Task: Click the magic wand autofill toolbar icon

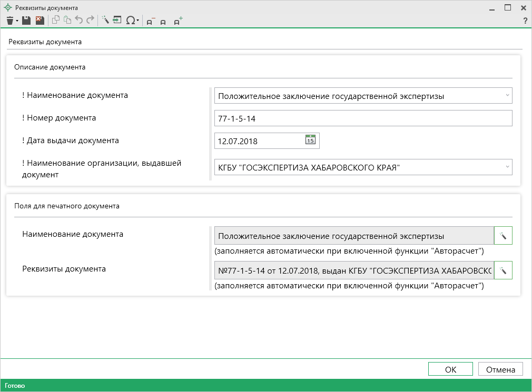Action: (x=105, y=21)
